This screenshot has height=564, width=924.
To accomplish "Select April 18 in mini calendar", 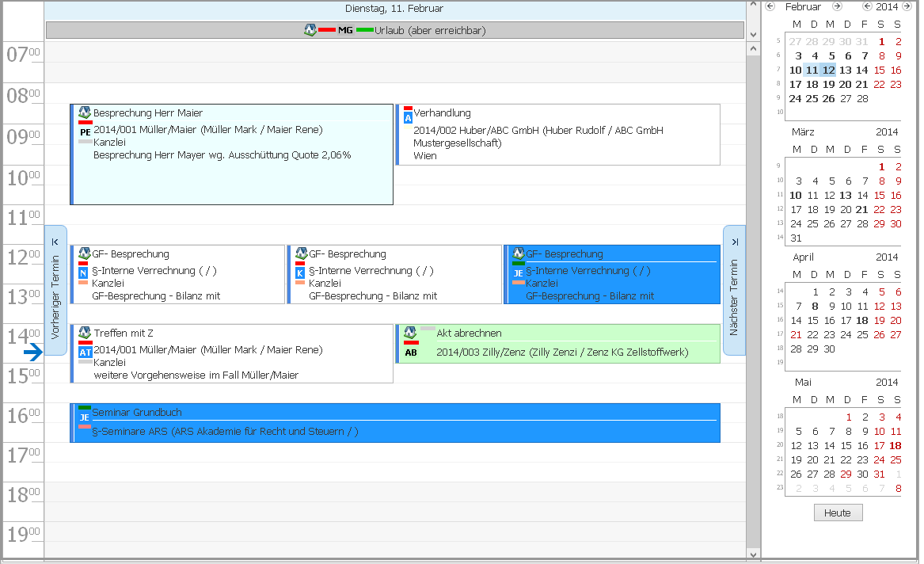I will [x=862, y=320].
